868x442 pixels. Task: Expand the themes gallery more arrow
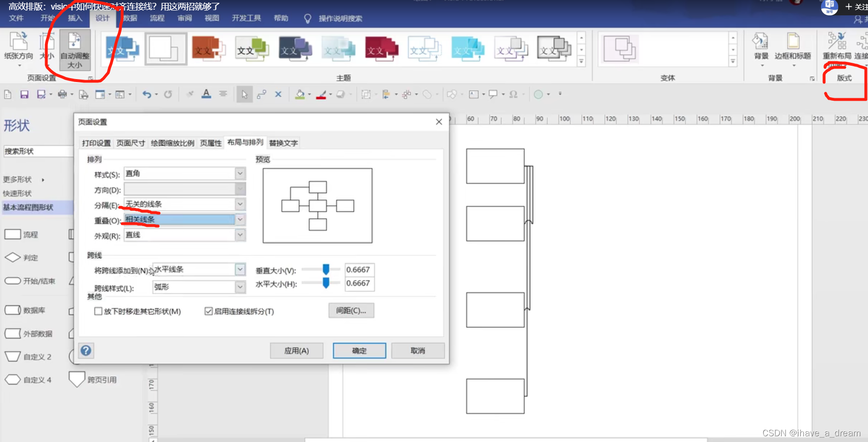582,61
